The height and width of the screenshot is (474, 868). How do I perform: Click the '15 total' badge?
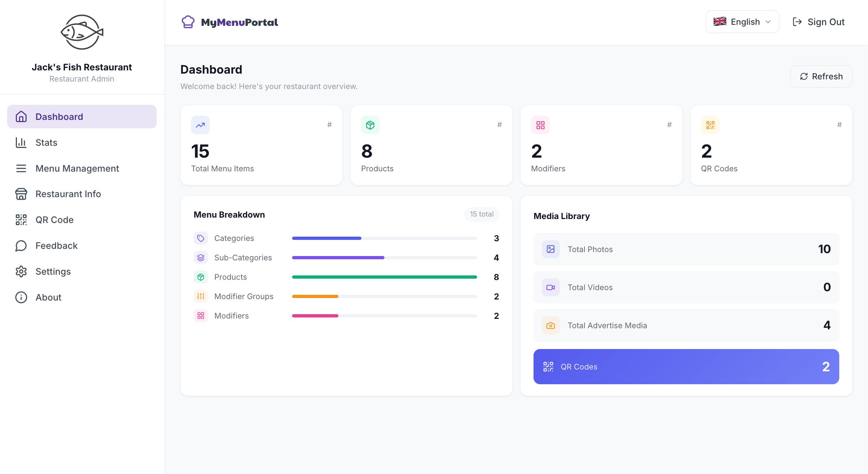coord(482,214)
